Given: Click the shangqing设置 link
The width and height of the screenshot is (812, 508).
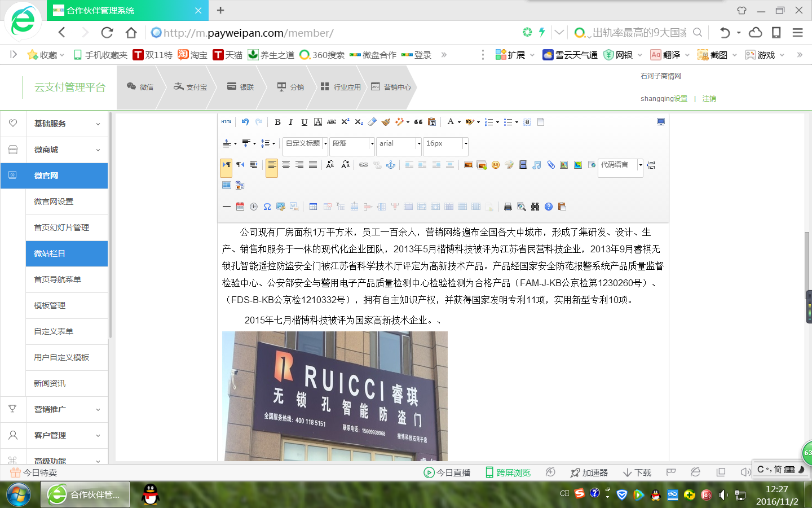Looking at the screenshot, I should click(664, 99).
